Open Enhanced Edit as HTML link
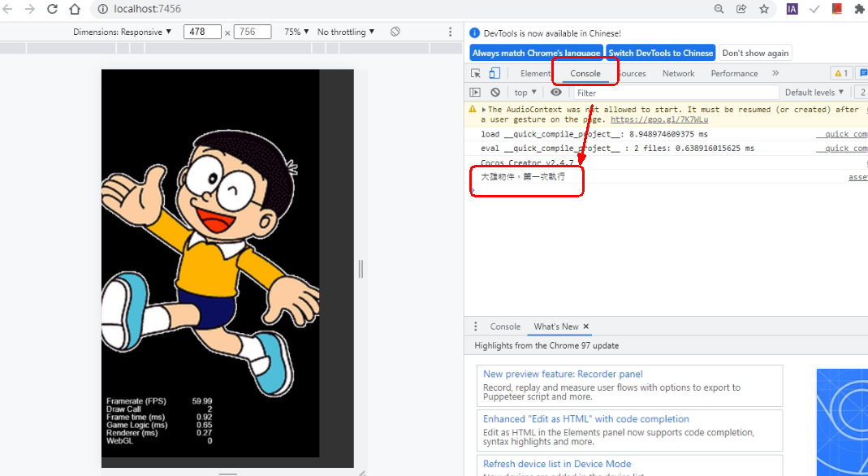This screenshot has height=476, width=868. [586, 419]
